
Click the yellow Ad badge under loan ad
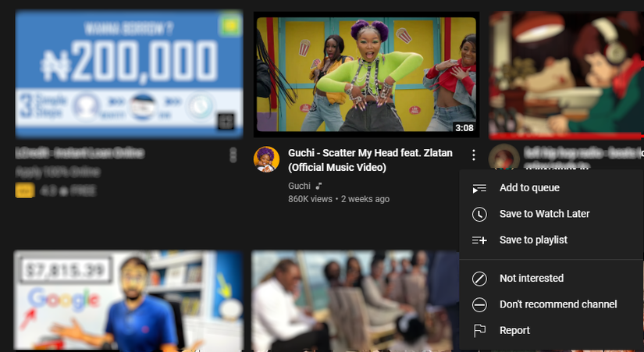25,190
